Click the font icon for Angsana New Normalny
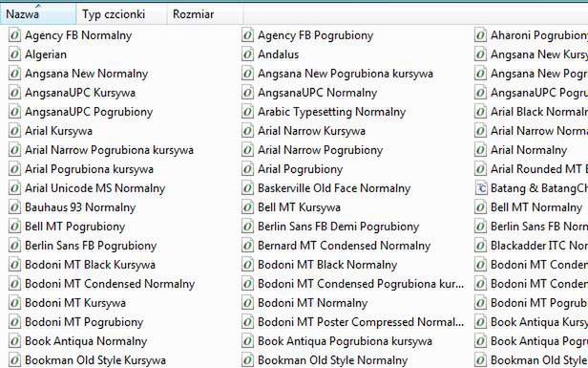This screenshot has height=368, width=588. [14, 74]
